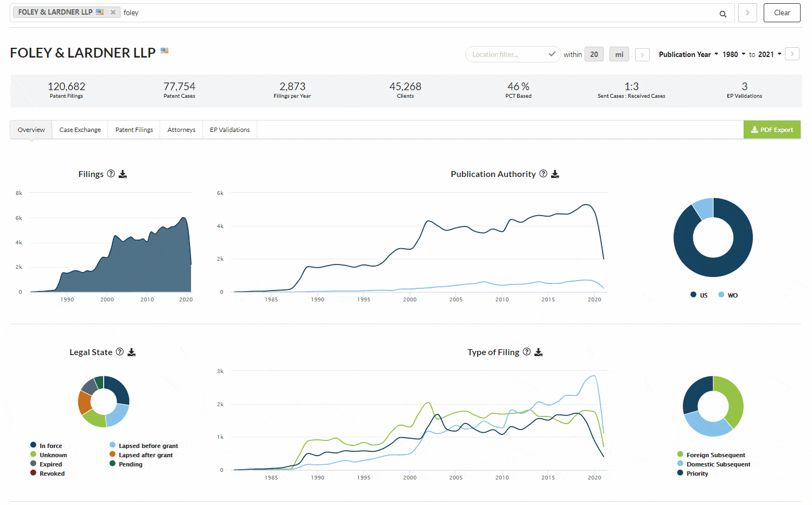Viewport: 812px width, 505px height.
Task: Open the start year 1980 dropdown
Action: [x=734, y=54]
